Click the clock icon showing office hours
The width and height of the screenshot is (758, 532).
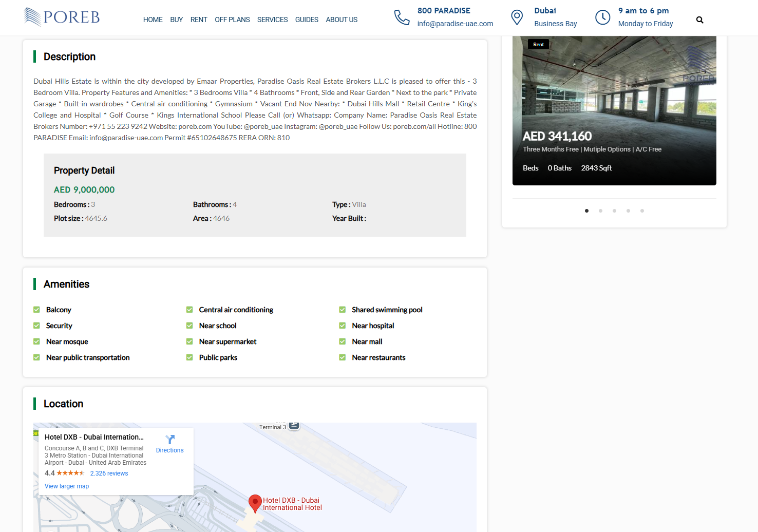tap(602, 17)
